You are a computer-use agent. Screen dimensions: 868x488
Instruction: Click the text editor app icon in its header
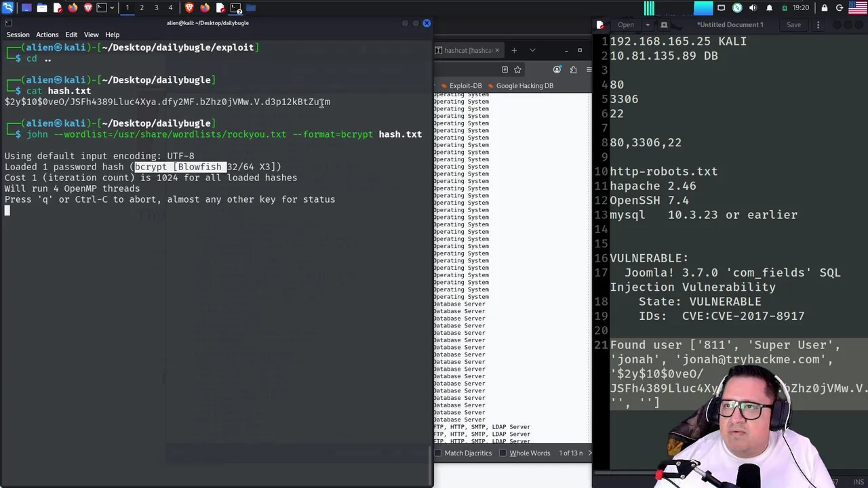pyautogui.click(x=600, y=25)
